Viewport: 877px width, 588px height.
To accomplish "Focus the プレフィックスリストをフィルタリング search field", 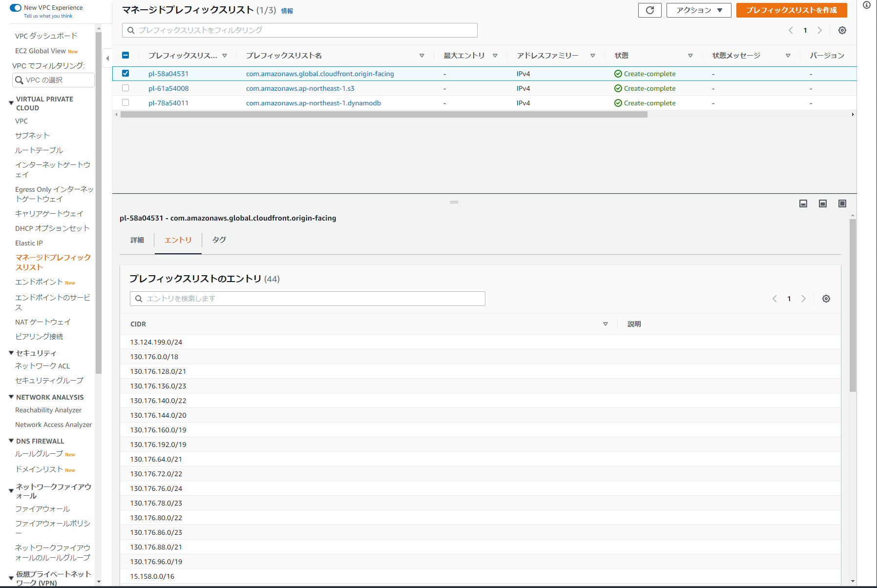I will (x=300, y=30).
